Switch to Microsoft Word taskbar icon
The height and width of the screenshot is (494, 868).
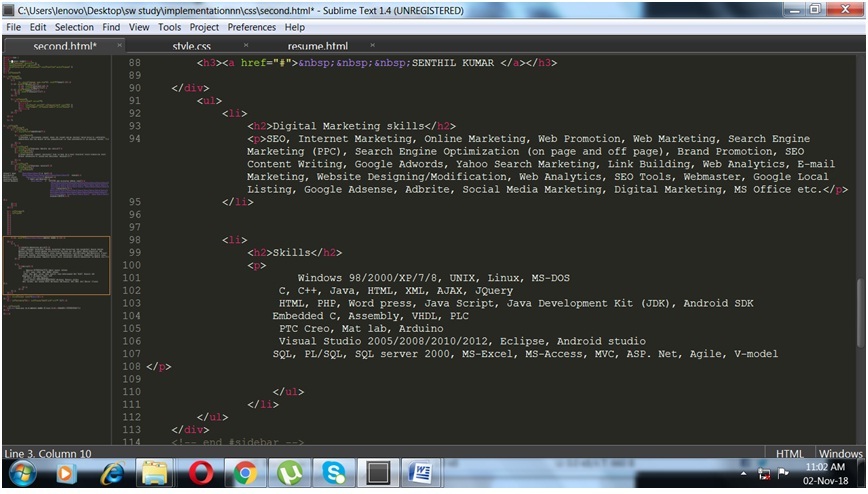click(421, 474)
